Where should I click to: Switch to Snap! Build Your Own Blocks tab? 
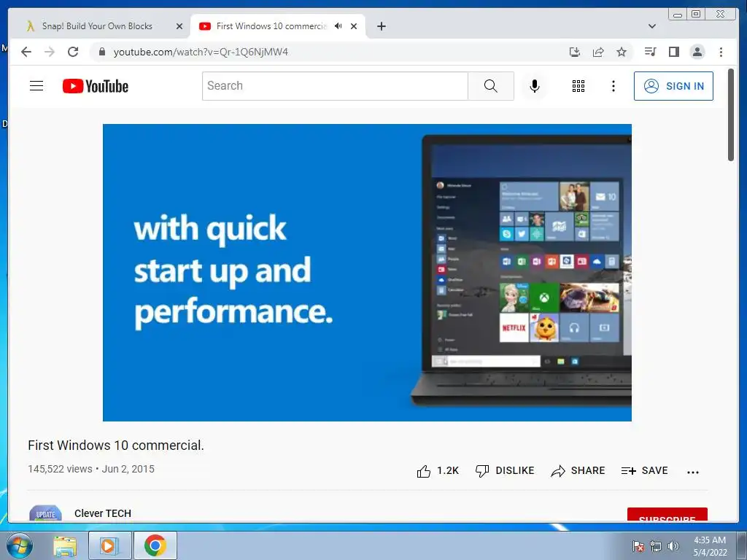[97, 26]
